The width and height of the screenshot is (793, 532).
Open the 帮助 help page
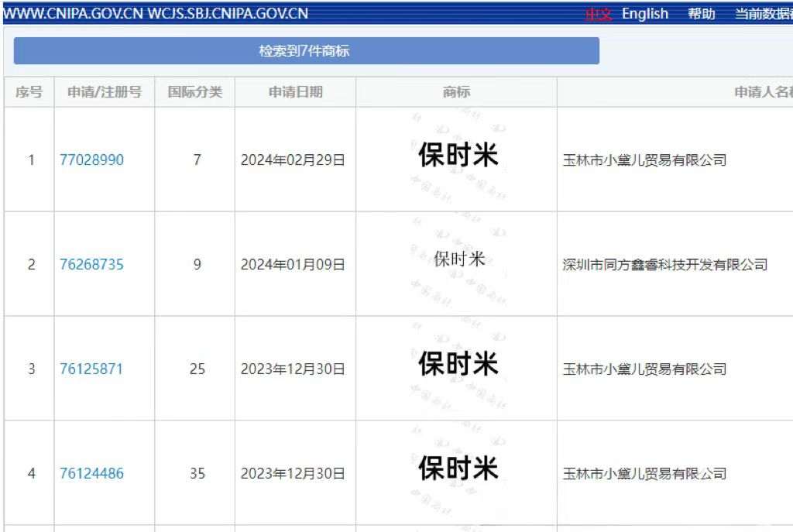point(702,14)
